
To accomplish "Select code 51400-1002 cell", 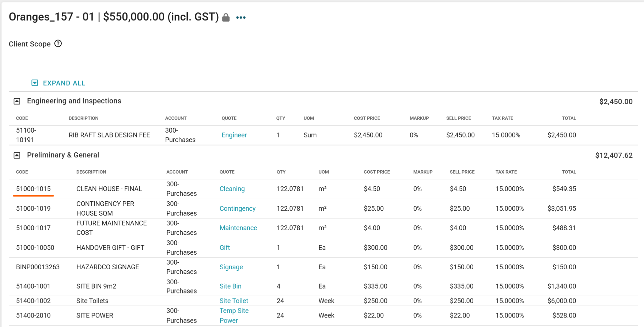I will (x=33, y=301).
